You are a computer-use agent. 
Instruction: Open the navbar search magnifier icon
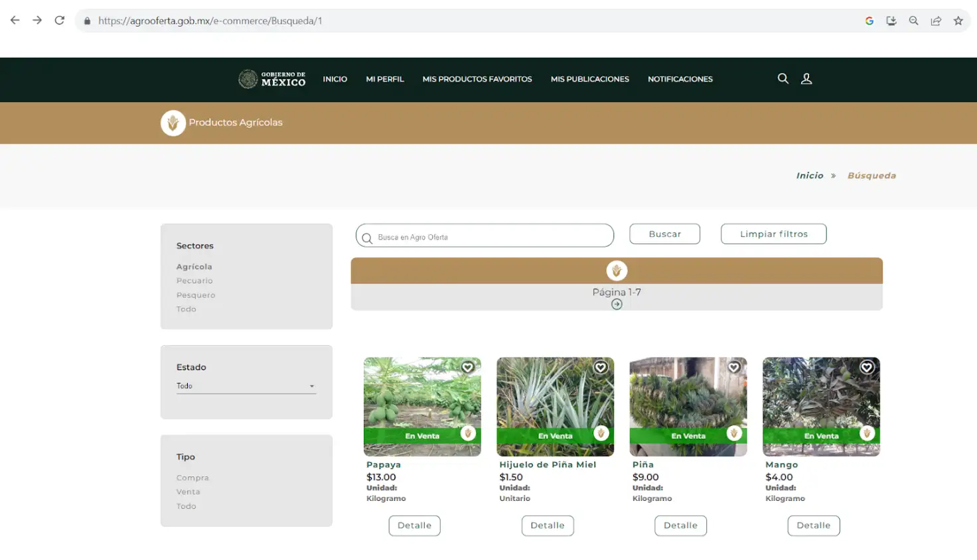783,78
